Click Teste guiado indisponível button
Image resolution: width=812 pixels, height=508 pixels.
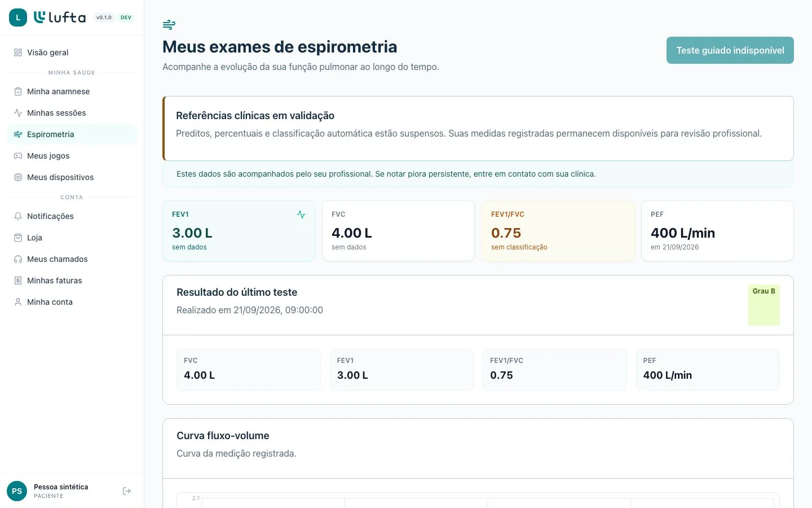(x=730, y=50)
